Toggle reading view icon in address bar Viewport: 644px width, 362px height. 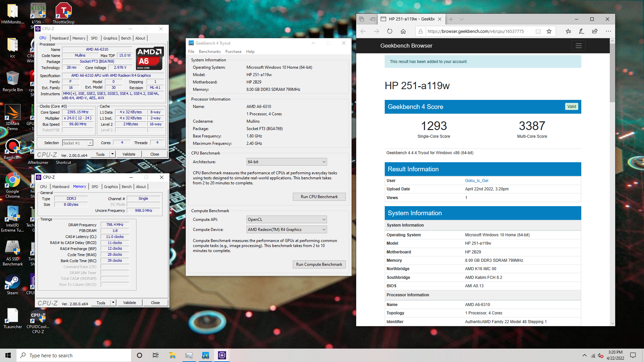click(538, 31)
